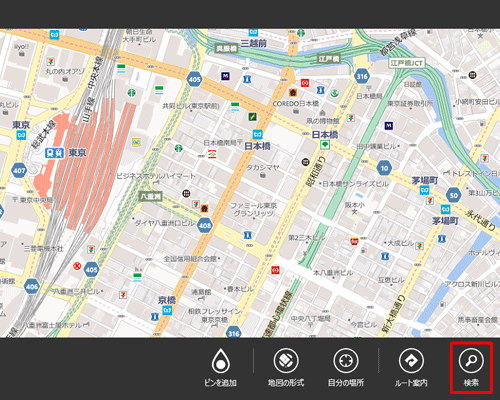Show 自分の場所 my location
The width and height of the screenshot is (500, 400).
pos(346,361)
